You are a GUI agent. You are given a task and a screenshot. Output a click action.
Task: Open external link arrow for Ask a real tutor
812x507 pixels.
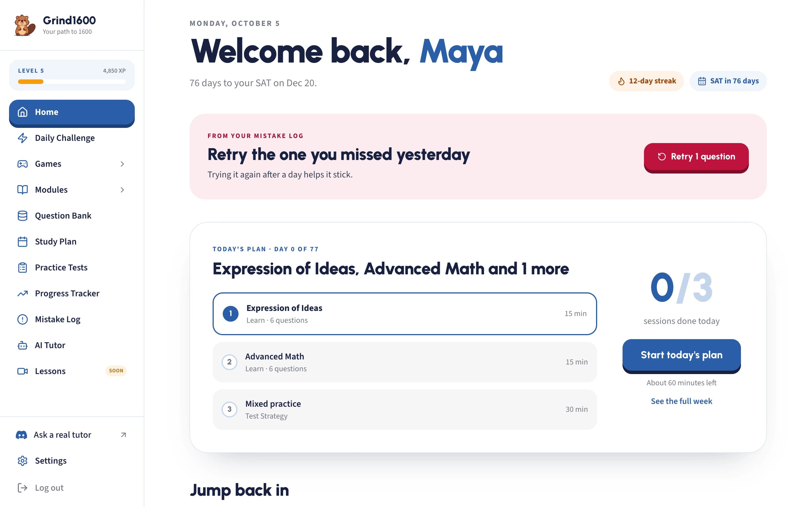click(123, 435)
